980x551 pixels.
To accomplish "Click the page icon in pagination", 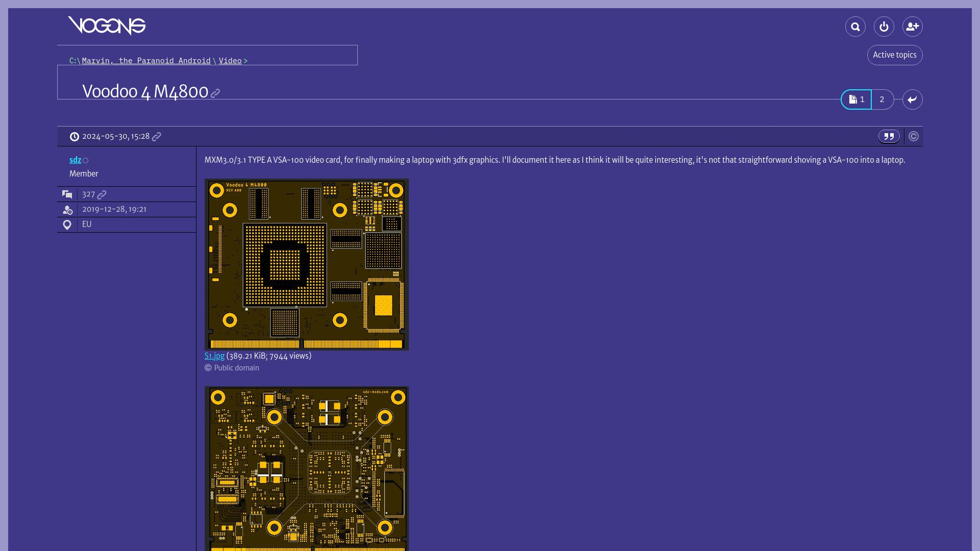I will (853, 99).
